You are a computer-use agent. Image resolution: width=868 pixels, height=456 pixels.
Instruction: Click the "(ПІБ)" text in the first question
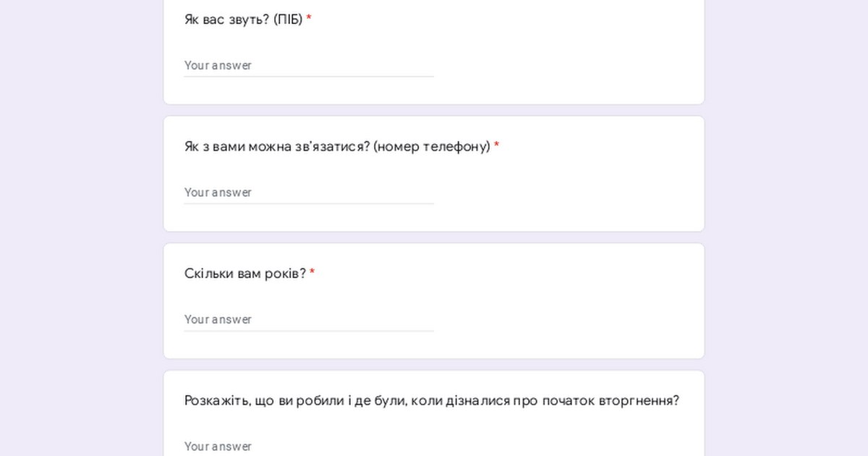pos(288,20)
